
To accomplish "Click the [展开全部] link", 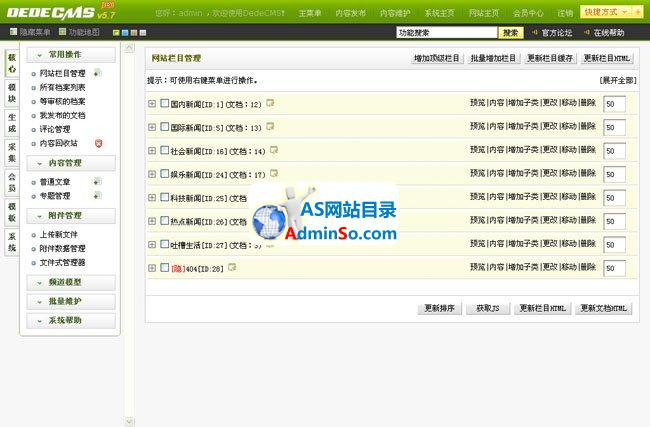I will pyautogui.click(x=618, y=80).
